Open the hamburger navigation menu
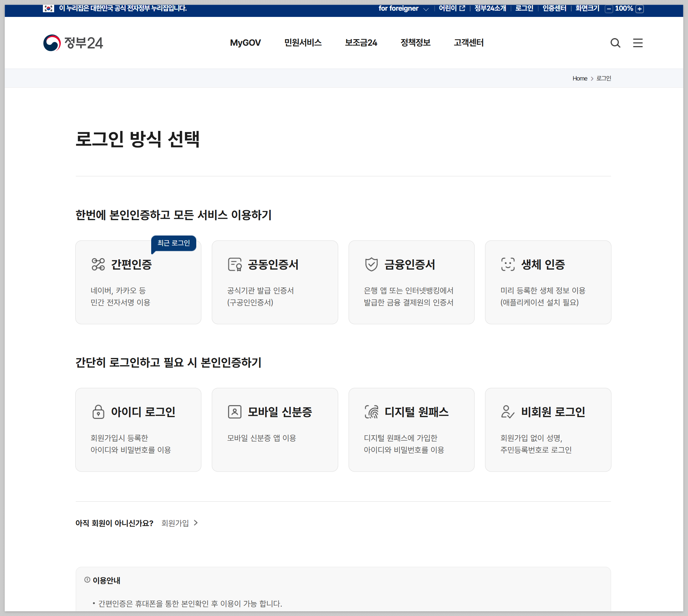The image size is (688, 616). pyautogui.click(x=638, y=43)
